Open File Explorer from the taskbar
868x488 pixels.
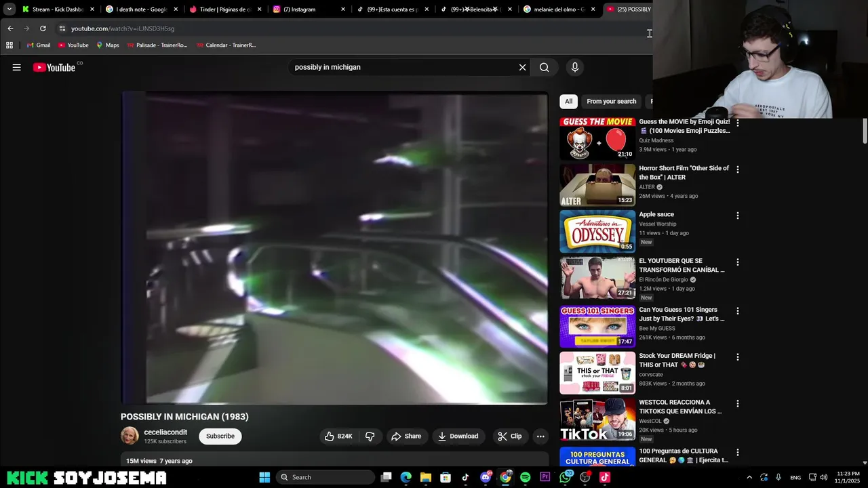coord(426,477)
